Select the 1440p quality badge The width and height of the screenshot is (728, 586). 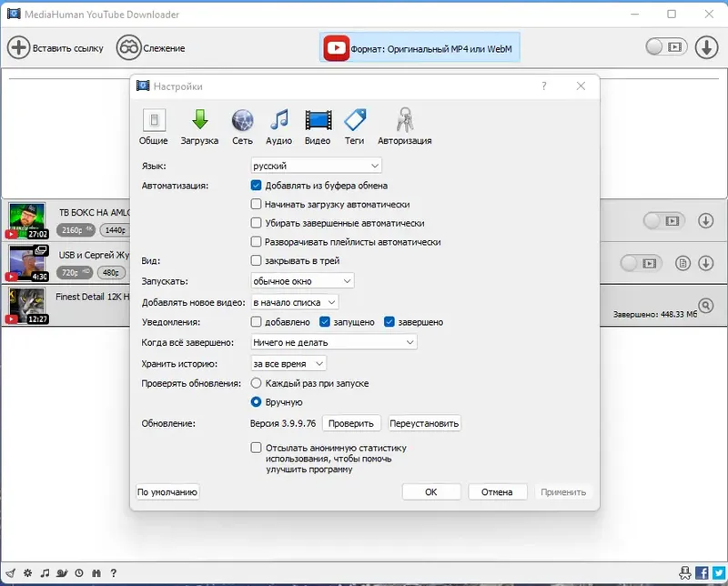click(116, 230)
